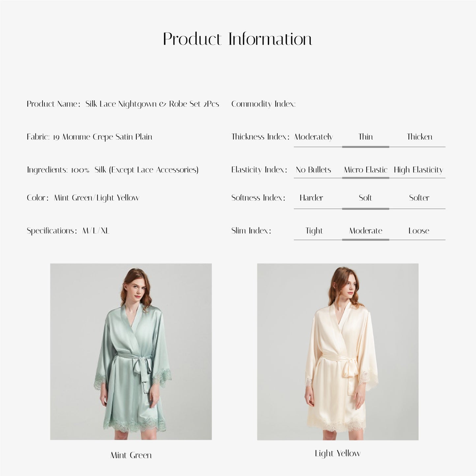Click the Mint Green caption label
This screenshot has width=476, height=476.
(131, 455)
